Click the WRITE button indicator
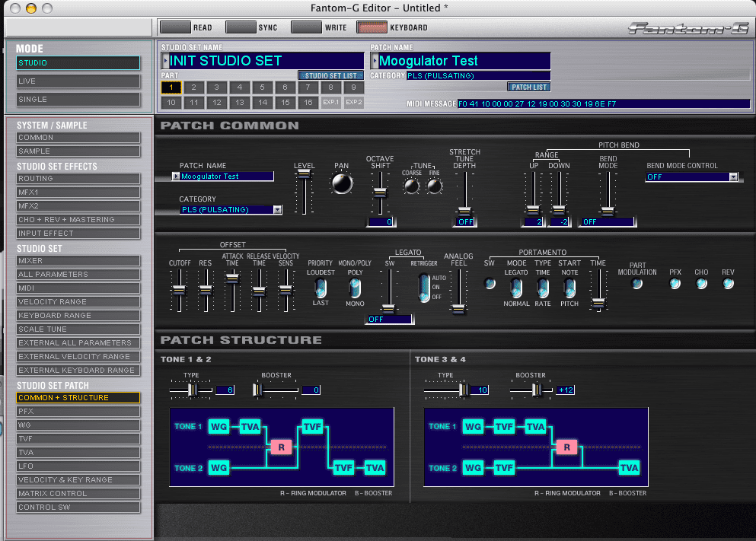The height and width of the screenshot is (541, 756). tap(306, 27)
